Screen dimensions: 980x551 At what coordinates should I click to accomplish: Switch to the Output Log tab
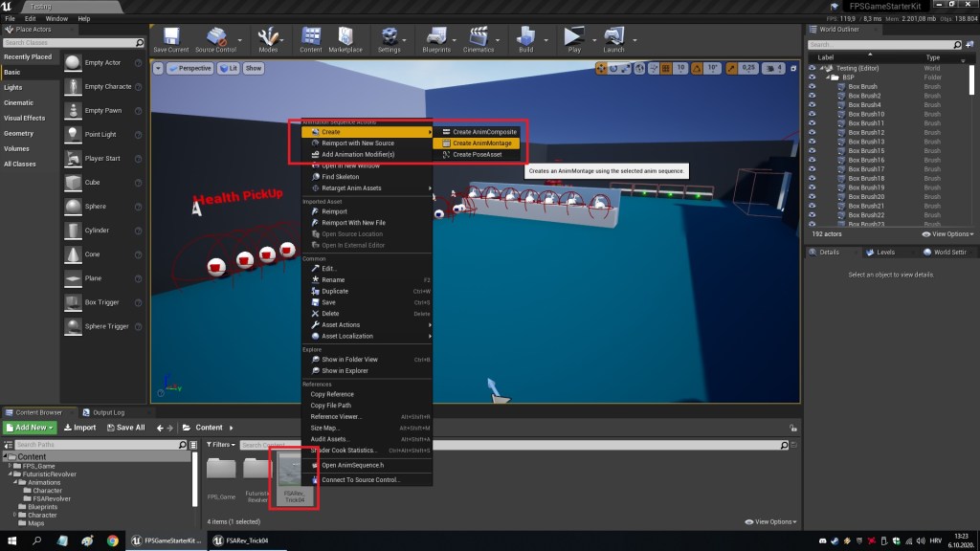[107, 412]
